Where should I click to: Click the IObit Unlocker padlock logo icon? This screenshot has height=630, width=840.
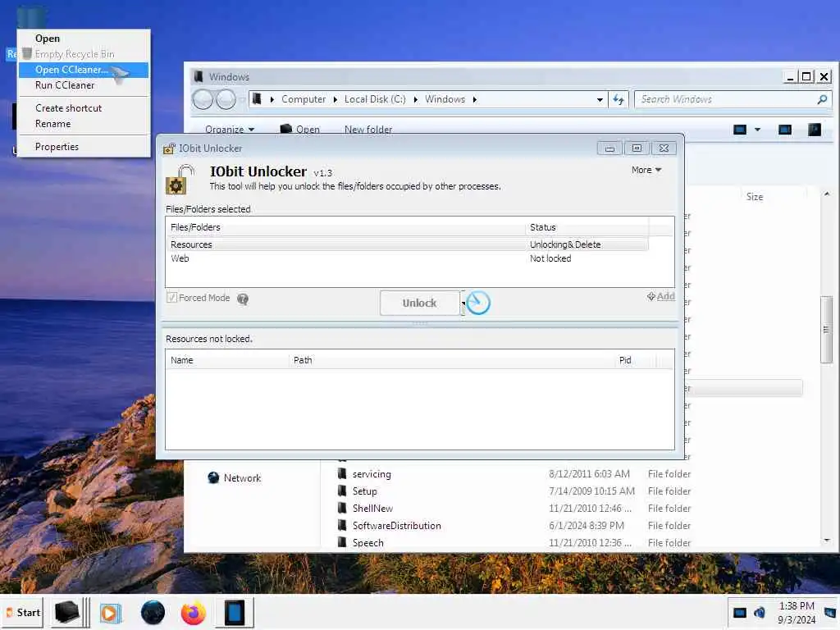pyautogui.click(x=180, y=180)
